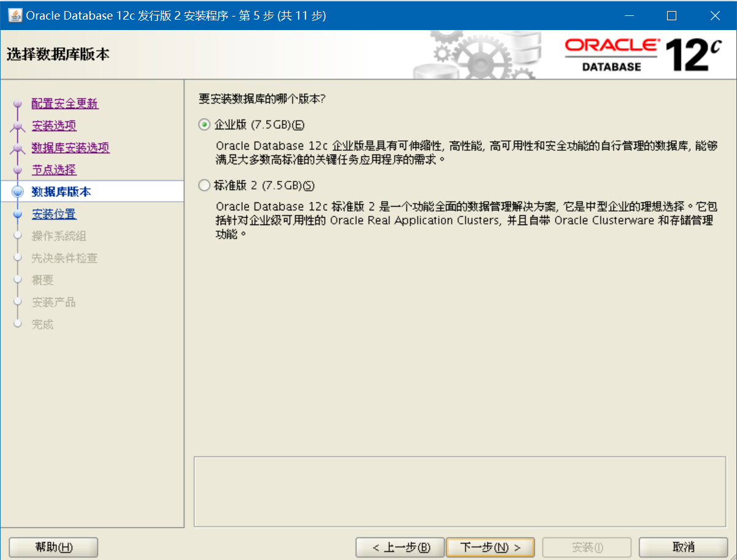
Task: Click the step bullet beside 数据库安装选项
Action: point(18,148)
